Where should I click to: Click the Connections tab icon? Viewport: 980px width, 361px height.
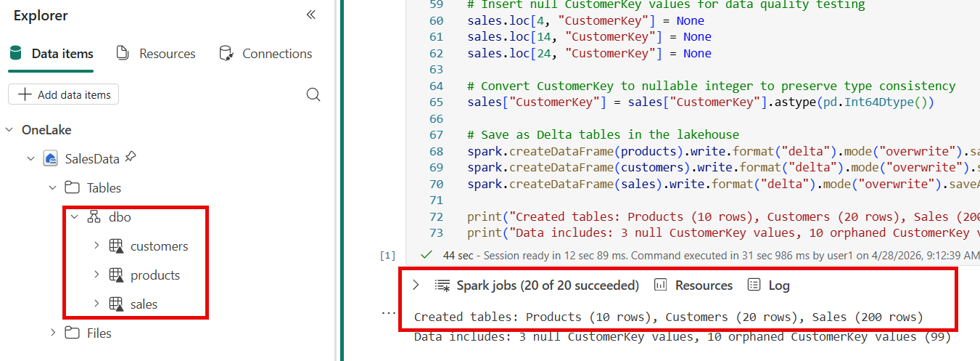pyautogui.click(x=226, y=53)
